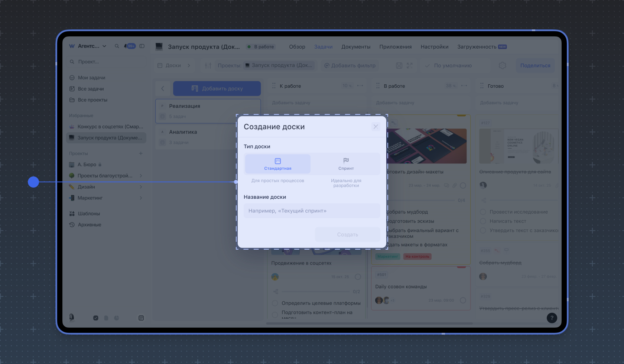Open the Обзор tab
624x364 pixels.
[297, 47]
